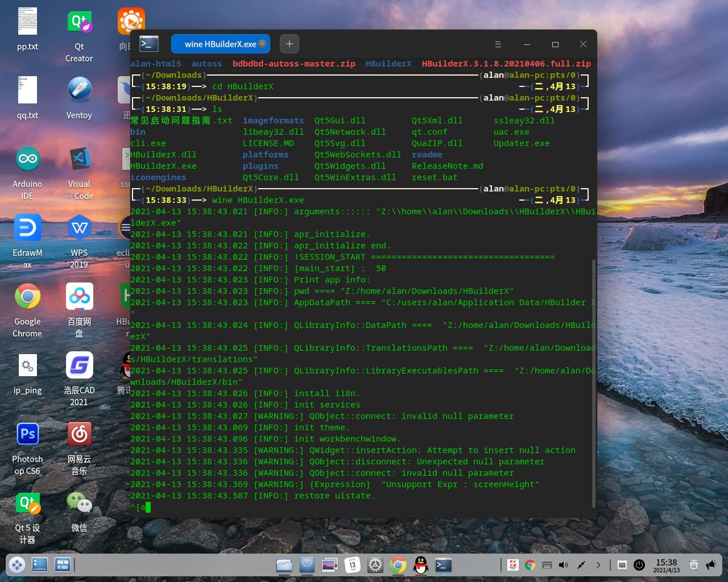The width and height of the screenshot is (728, 582).
Task: Click the 15:38 clock in taskbar
Action: pyautogui.click(x=666, y=565)
